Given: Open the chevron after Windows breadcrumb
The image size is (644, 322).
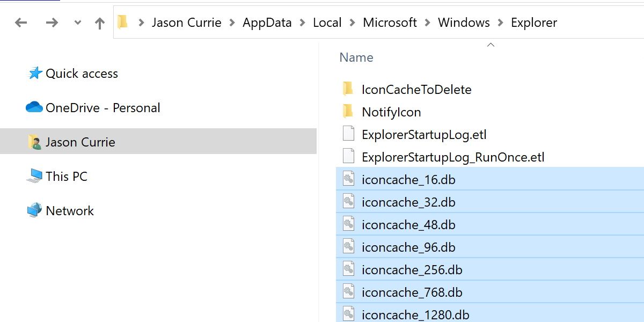Looking at the screenshot, I should [501, 22].
